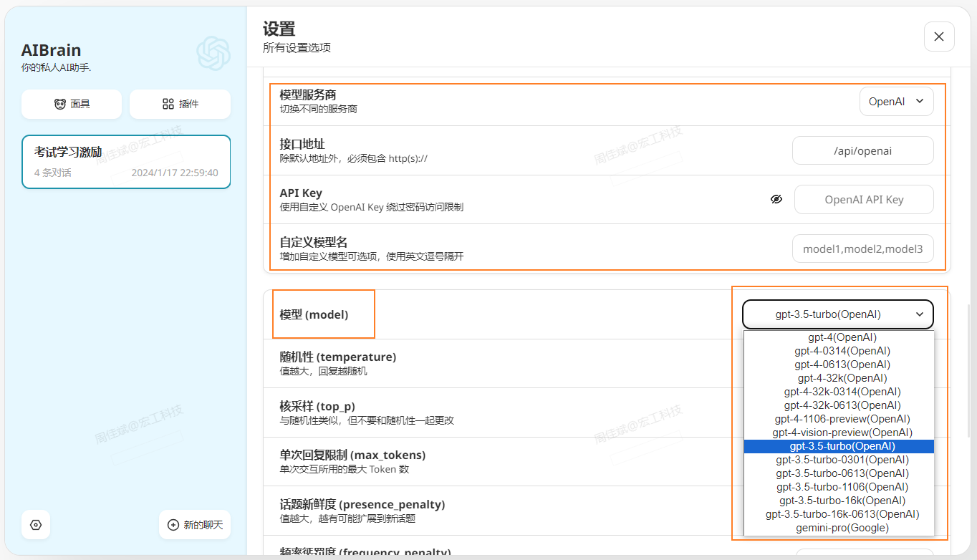977x560 pixels.
Task: Pick gpt-3.5-turbo-0301(OpenAI) model
Action: point(839,460)
